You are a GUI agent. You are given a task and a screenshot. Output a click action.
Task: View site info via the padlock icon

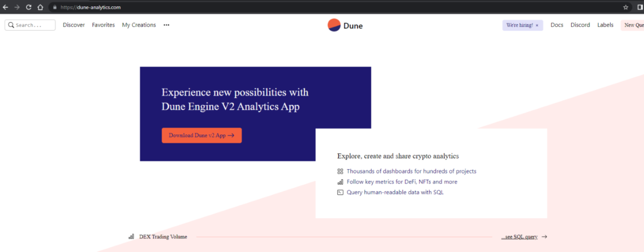point(54,8)
